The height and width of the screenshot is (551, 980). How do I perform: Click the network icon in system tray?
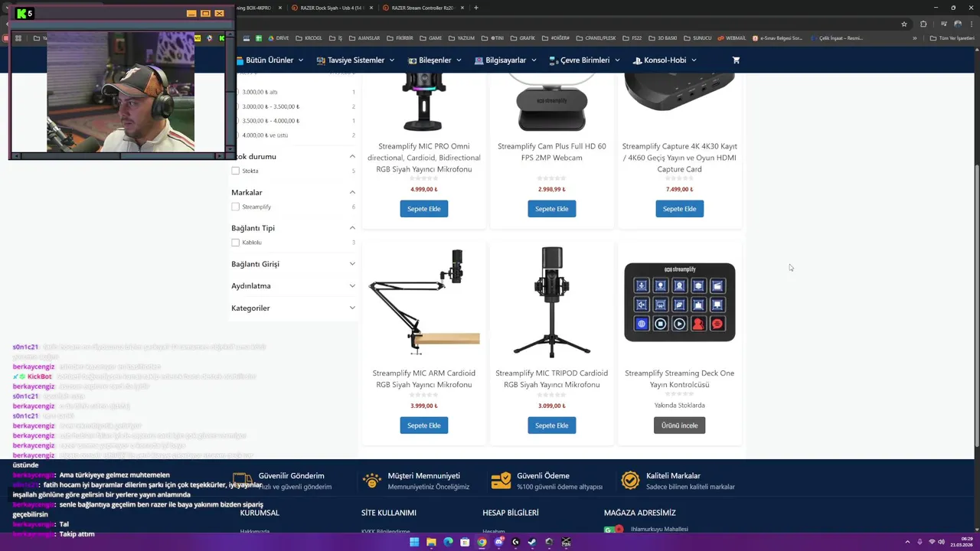point(932,542)
